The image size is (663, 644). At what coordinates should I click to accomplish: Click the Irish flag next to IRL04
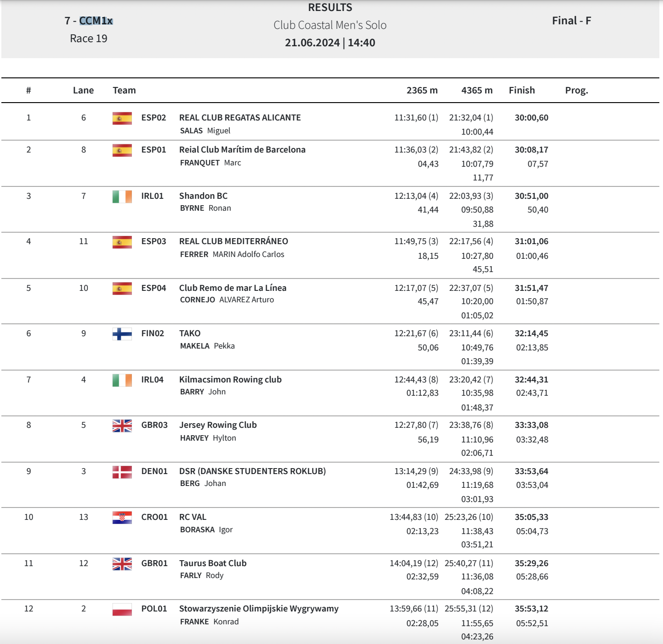pyautogui.click(x=122, y=380)
